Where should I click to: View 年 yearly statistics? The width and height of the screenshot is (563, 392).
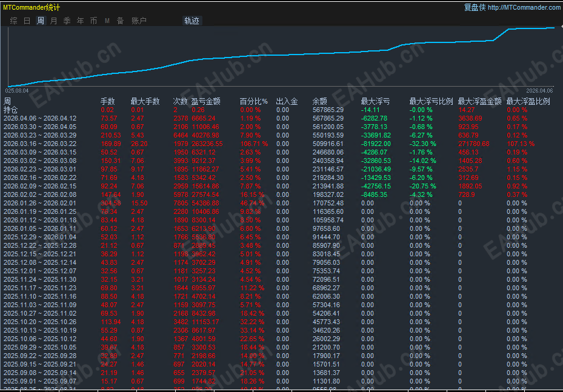[80, 20]
